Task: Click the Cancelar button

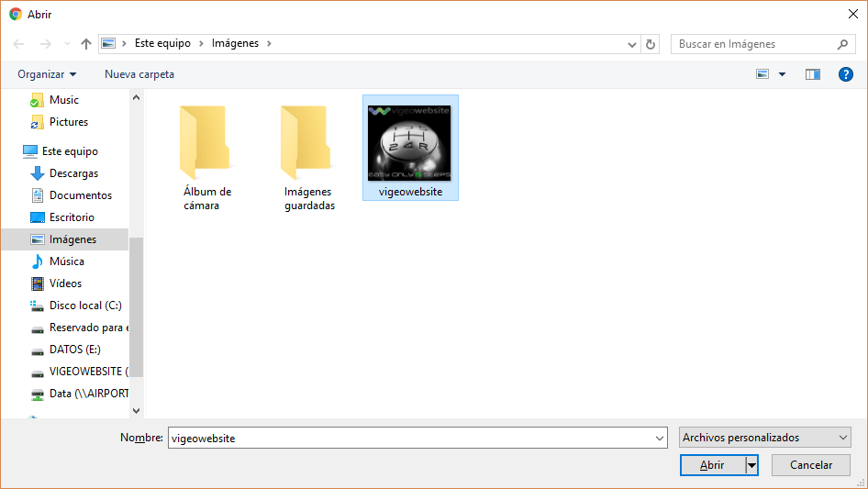Action: [x=811, y=465]
